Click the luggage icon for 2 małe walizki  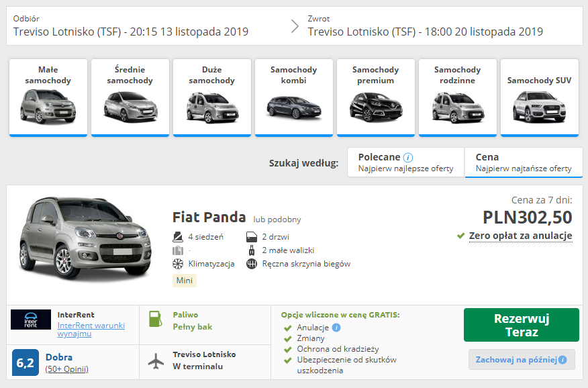252,250
